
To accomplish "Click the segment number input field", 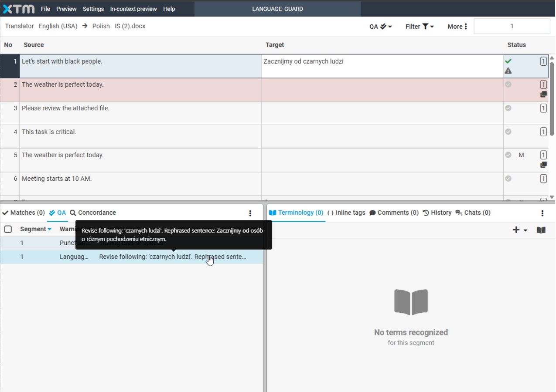I will [x=512, y=26].
